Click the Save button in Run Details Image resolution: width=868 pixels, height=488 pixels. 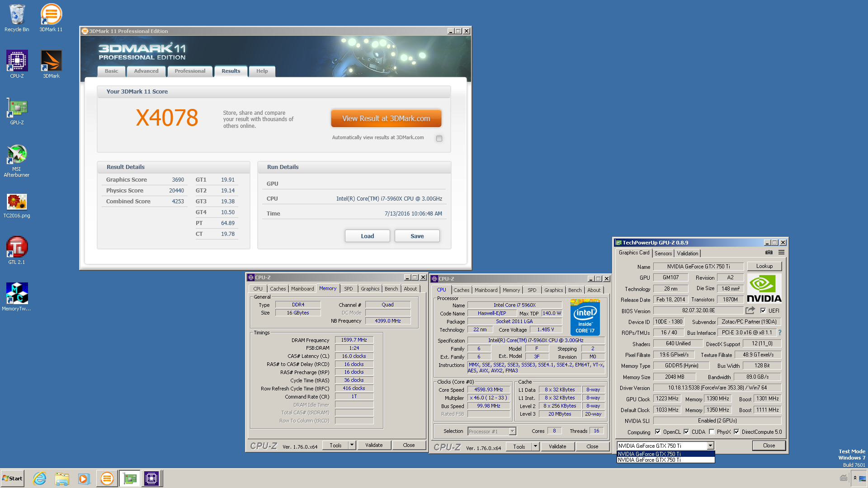pos(417,236)
